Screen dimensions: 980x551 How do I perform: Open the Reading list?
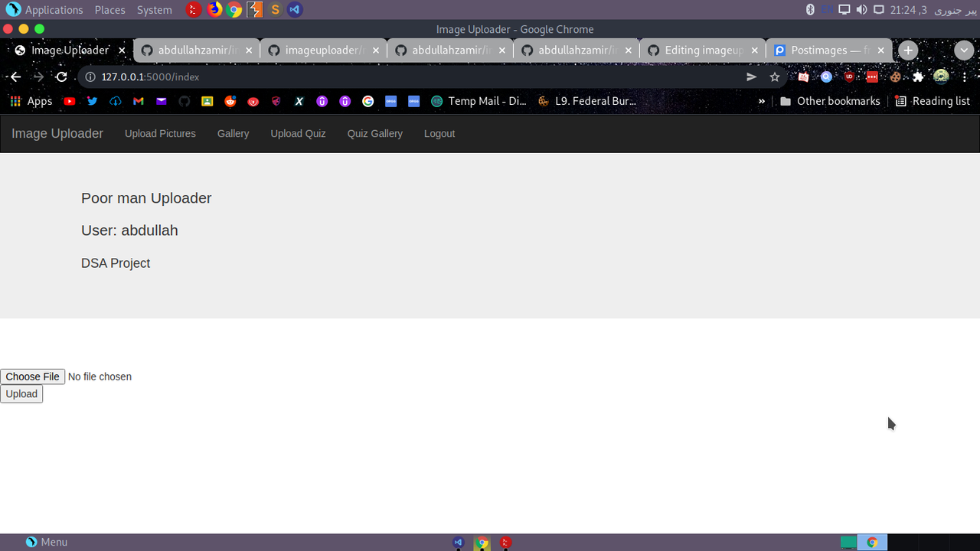(933, 101)
